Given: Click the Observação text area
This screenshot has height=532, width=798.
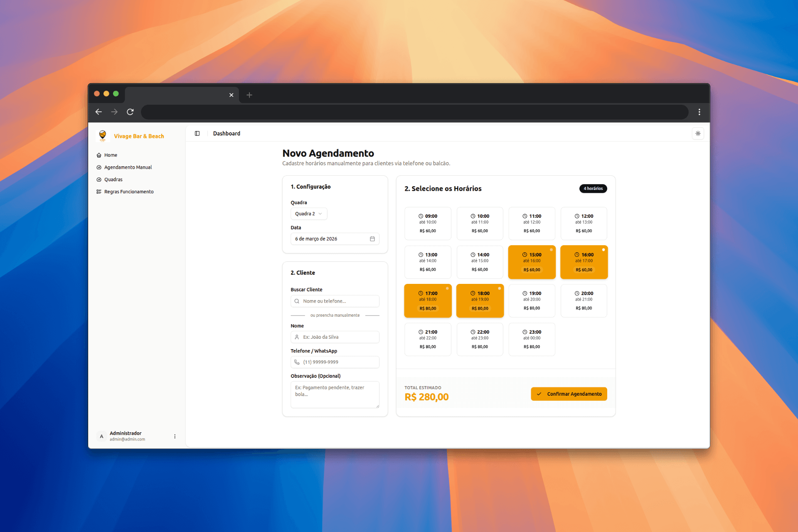Looking at the screenshot, I should click(x=335, y=394).
